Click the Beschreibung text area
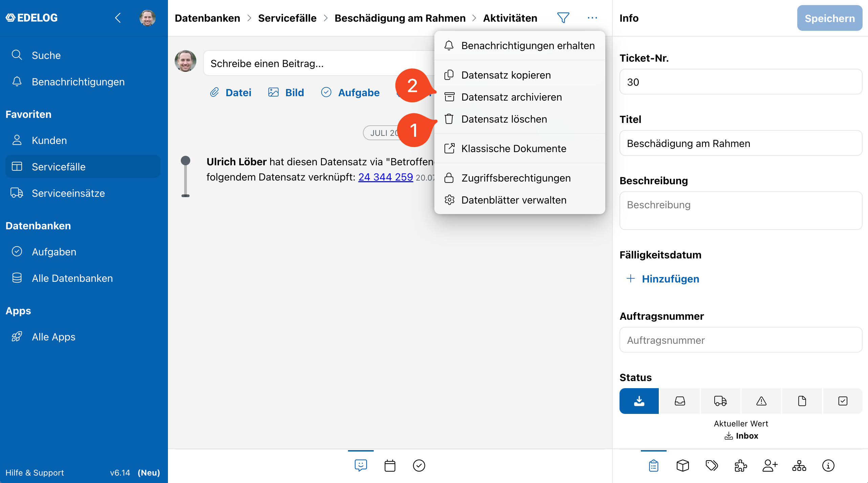Viewport: 868px width, 483px height. coord(741,211)
